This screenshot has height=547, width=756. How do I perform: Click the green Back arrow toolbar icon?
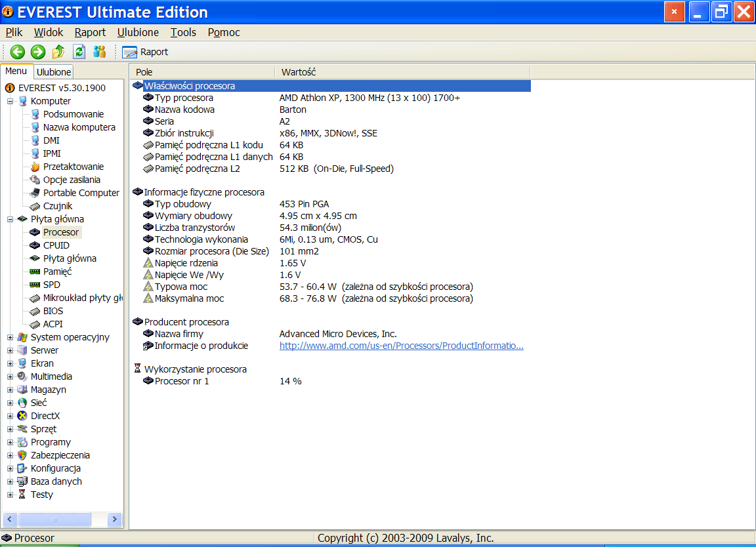click(x=18, y=52)
